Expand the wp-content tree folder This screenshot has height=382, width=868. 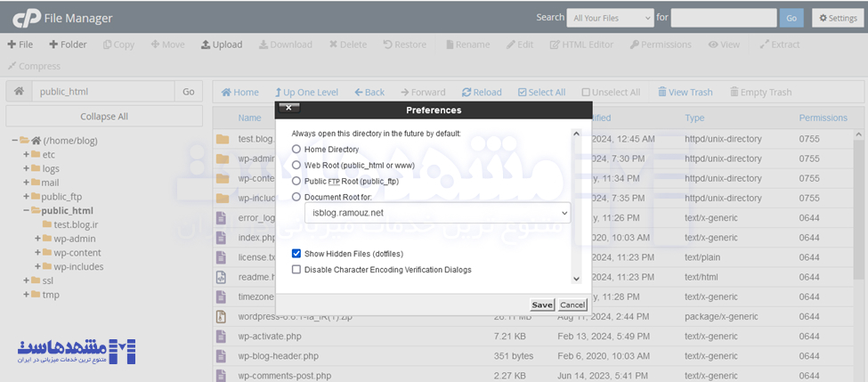coord(37,253)
